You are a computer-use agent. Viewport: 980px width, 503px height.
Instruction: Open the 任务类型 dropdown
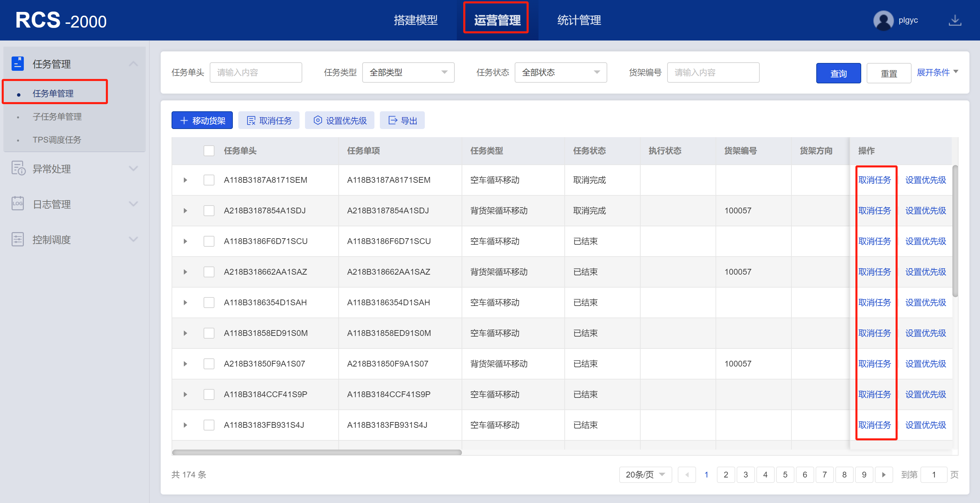coord(408,72)
